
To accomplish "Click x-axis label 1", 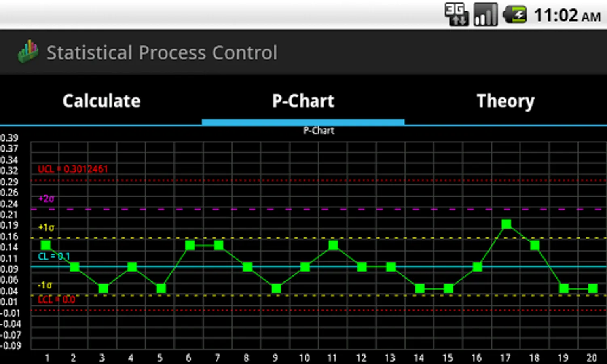I will (47, 358).
